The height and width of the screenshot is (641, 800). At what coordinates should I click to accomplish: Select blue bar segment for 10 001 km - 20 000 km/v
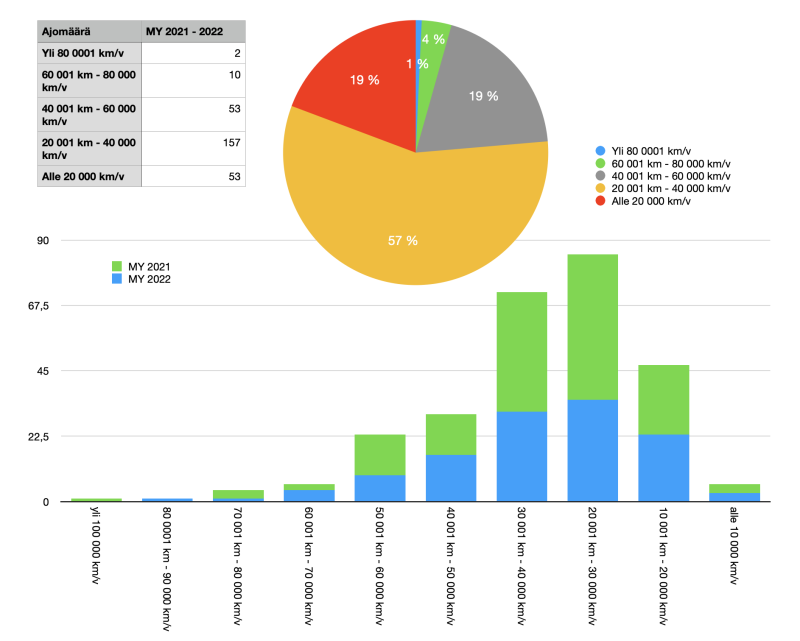coord(664,467)
